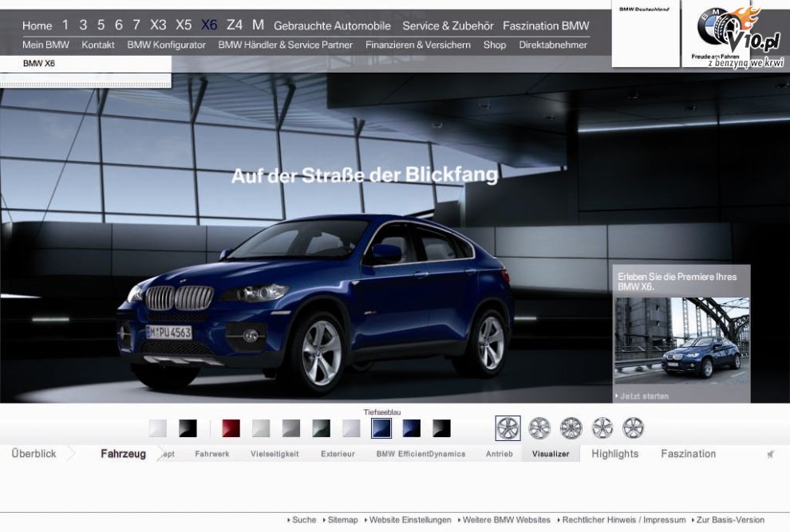
Task: Open the M models page
Action: pos(258,26)
